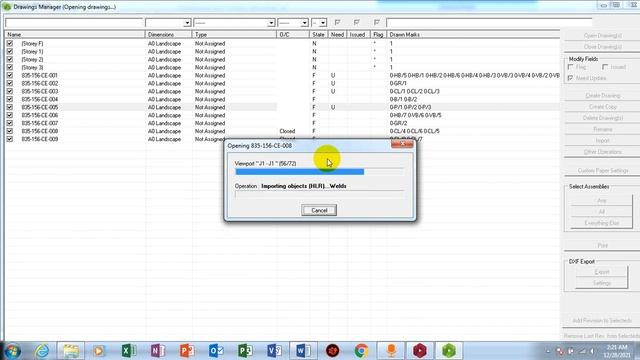Open the network icon in system tray

pos(582,351)
